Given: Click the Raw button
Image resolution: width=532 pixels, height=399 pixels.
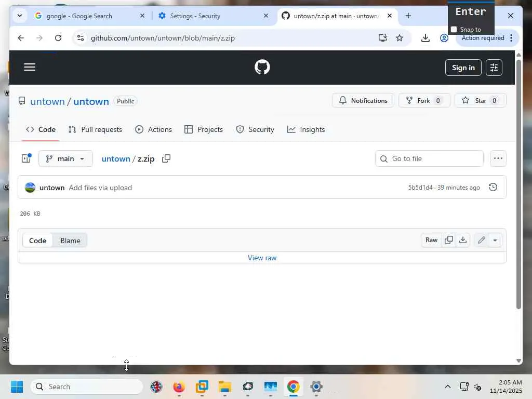Looking at the screenshot, I should pyautogui.click(x=431, y=240).
